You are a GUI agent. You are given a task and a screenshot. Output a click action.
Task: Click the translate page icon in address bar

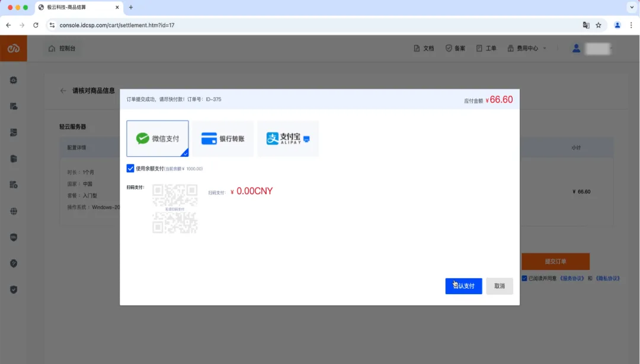(x=586, y=25)
